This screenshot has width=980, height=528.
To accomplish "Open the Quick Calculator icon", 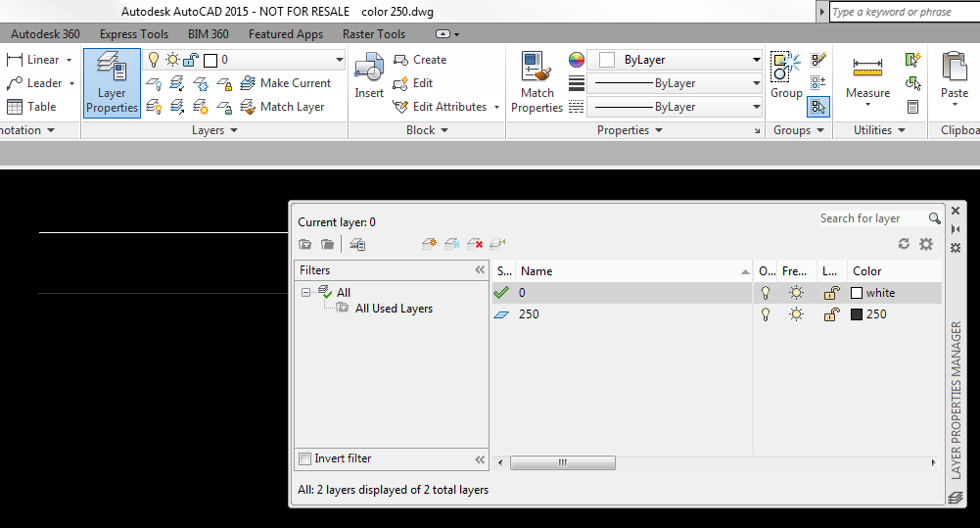I will pyautogui.click(x=913, y=107).
